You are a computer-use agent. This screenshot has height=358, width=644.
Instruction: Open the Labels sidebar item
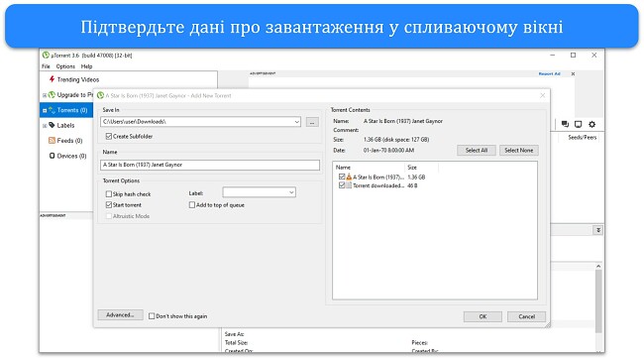(x=65, y=125)
